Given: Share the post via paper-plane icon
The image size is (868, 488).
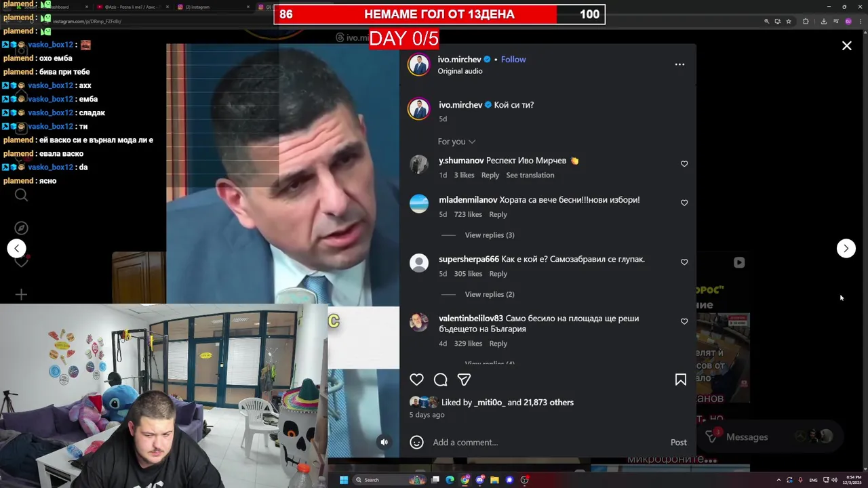Looking at the screenshot, I should click(464, 380).
